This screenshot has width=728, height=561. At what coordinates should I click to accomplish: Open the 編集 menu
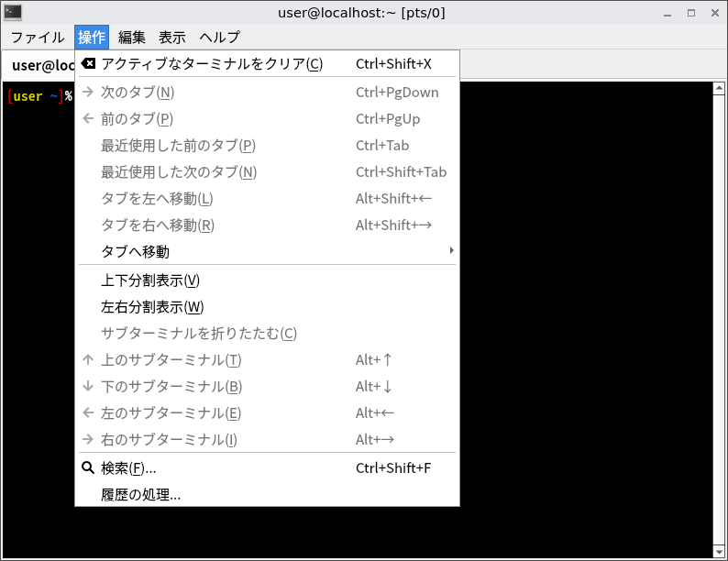tap(132, 38)
